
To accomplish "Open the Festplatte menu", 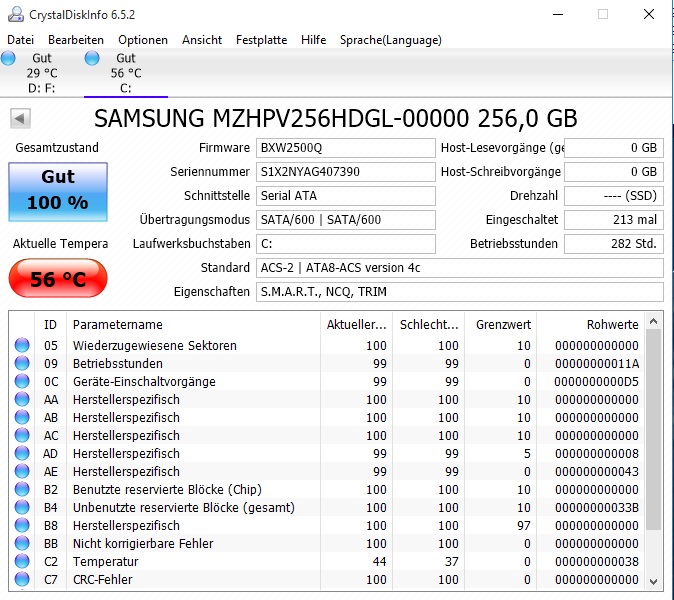I will [261, 40].
